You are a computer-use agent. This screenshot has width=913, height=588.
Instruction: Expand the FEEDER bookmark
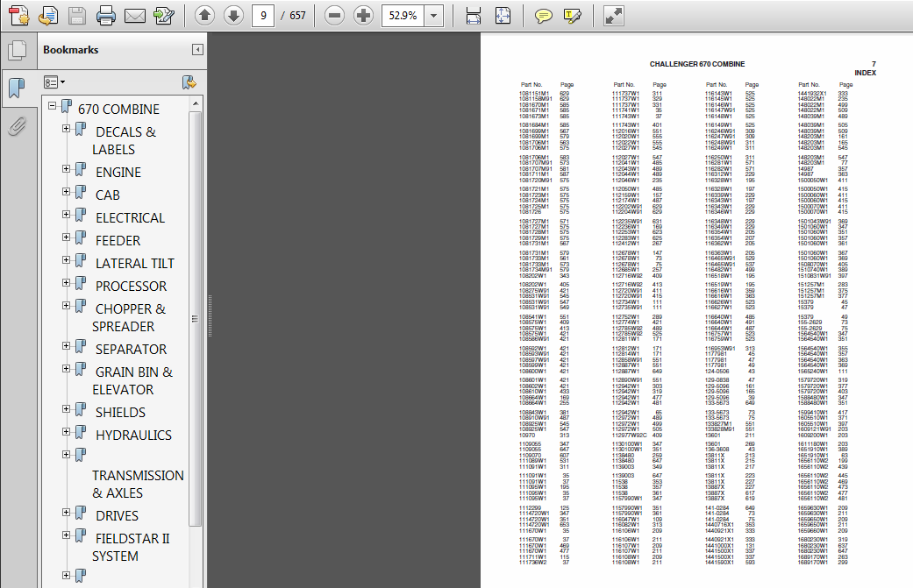tap(67, 237)
